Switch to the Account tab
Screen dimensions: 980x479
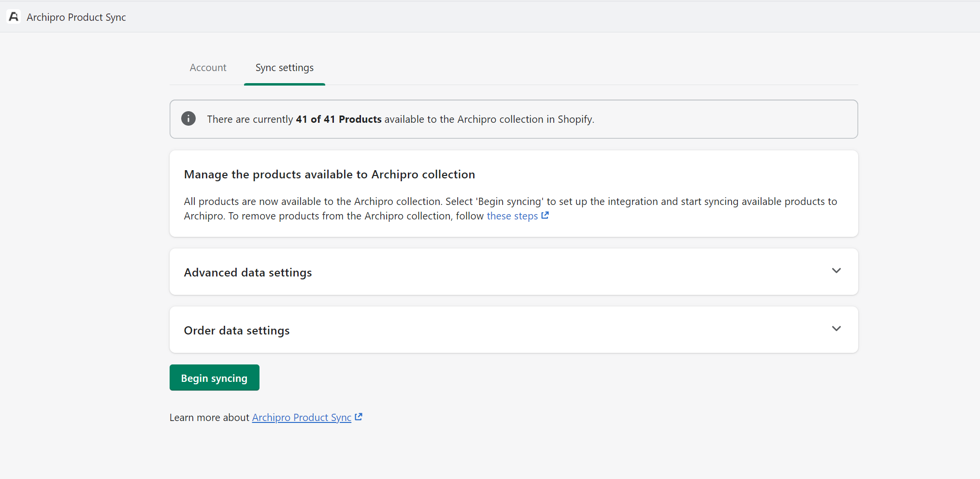[x=208, y=68]
